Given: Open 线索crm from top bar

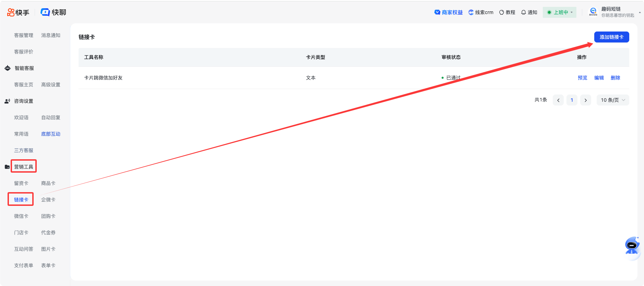Looking at the screenshot, I should [x=481, y=12].
